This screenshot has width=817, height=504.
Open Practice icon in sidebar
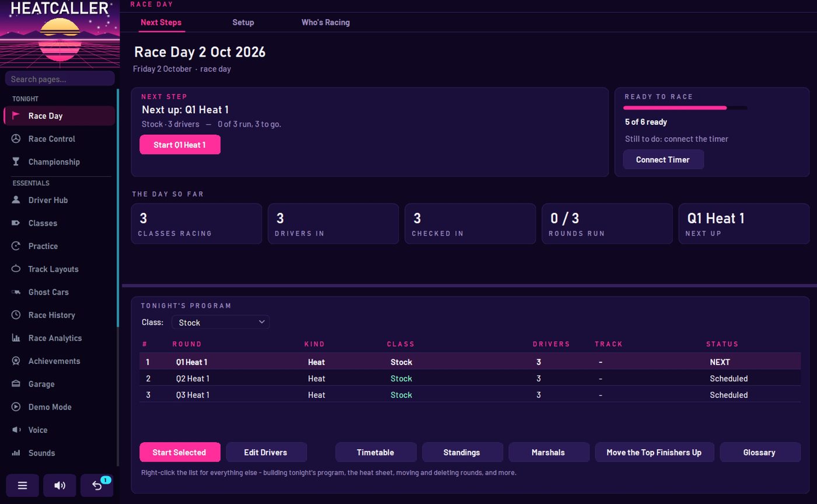(16, 246)
